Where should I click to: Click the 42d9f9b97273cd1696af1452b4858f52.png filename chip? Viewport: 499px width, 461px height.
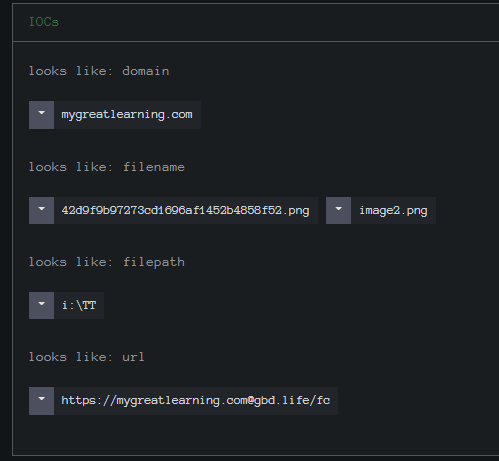coord(186,210)
